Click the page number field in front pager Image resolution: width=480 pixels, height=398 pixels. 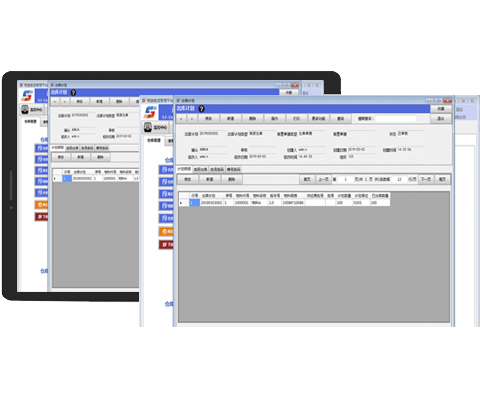pyautogui.click(x=346, y=179)
